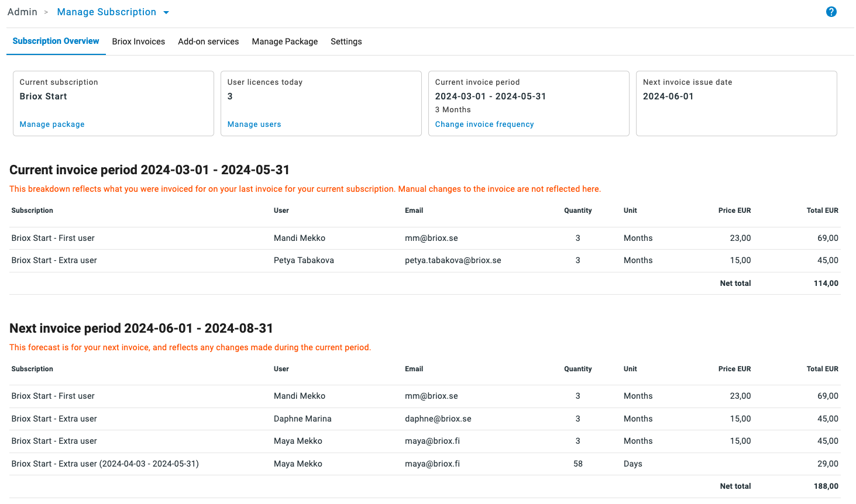Click the Quantity column header

[x=577, y=210]
